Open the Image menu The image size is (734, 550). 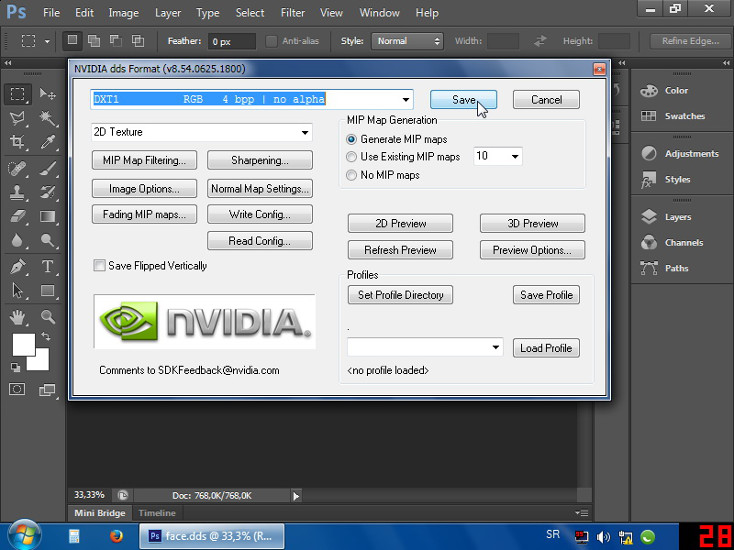[124, 13]
